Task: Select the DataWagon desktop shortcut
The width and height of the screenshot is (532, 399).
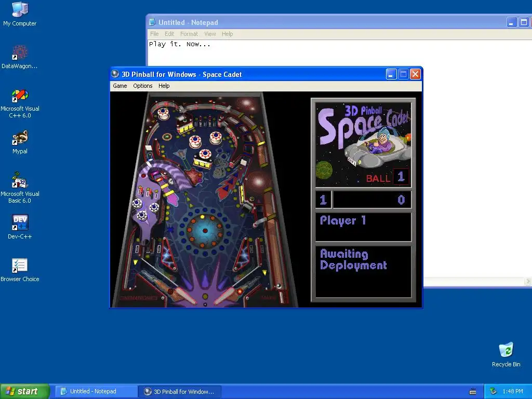Action: (x=20, y=57)
